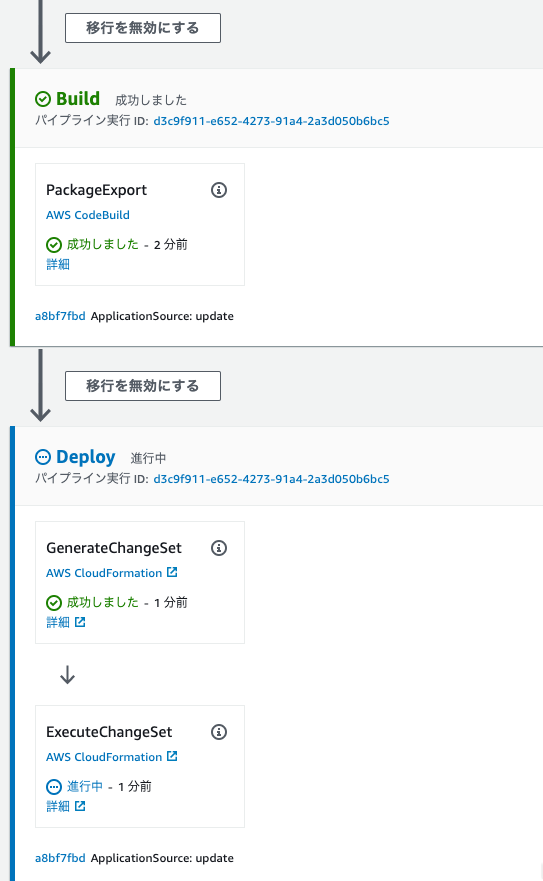Click the ExecuteChangeSet in-progress status icon
The image size is (543, 881).
click(54, 787)
